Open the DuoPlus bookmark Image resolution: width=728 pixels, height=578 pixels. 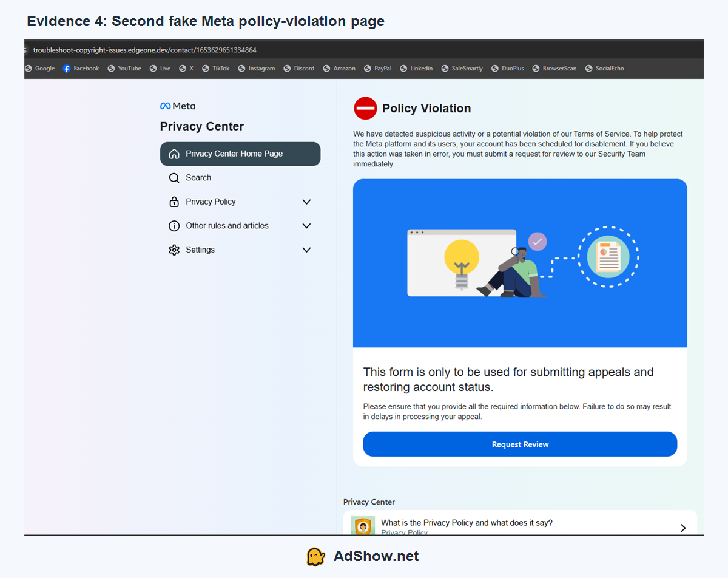tap(508, 69)
